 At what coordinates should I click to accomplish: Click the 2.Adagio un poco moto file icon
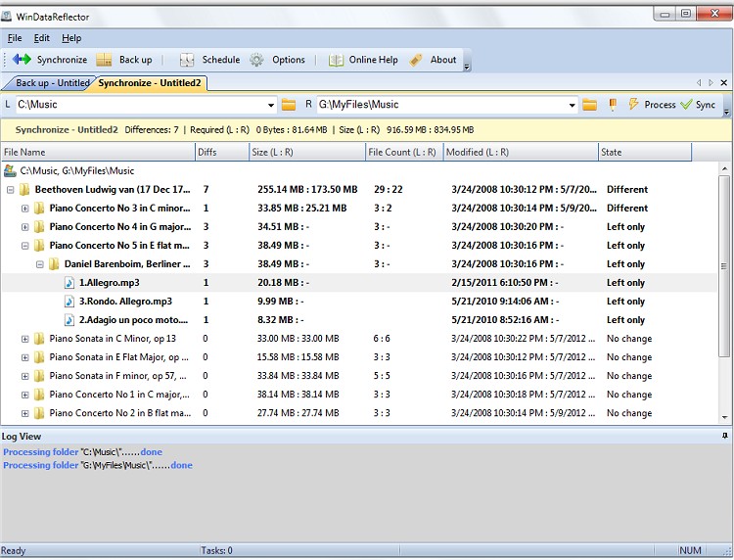[69, 320]
